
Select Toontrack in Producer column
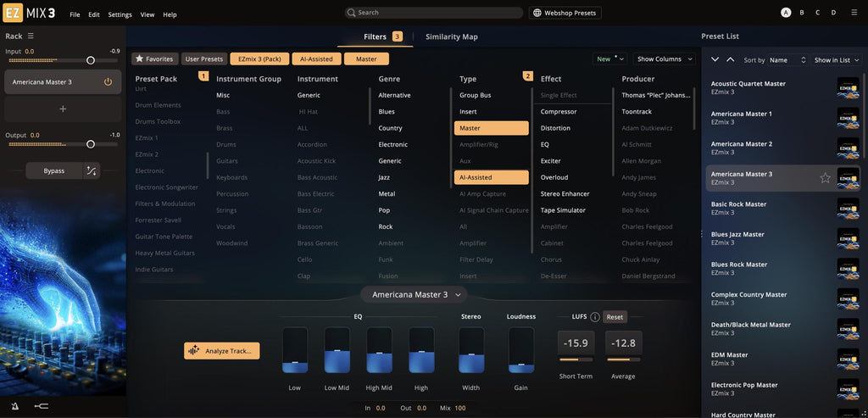click(637, 112)
